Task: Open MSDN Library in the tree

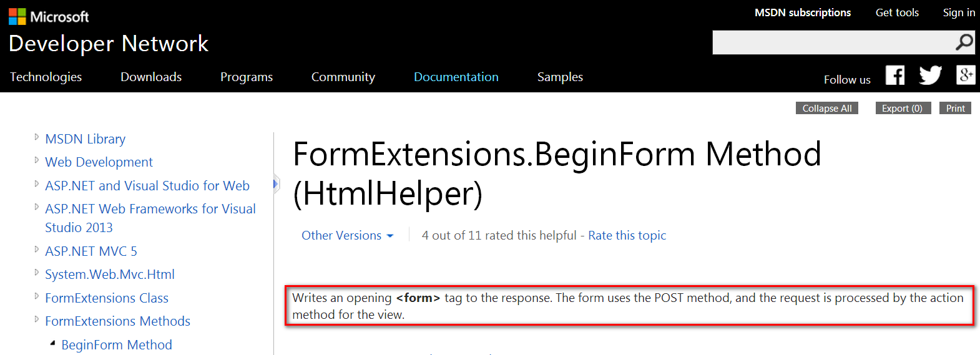Action: pos(85,139)
